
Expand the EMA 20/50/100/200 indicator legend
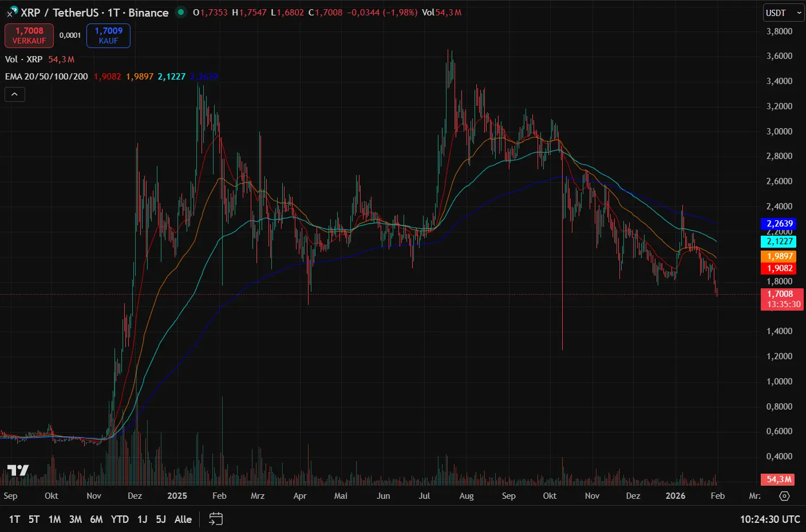point(46,76)
